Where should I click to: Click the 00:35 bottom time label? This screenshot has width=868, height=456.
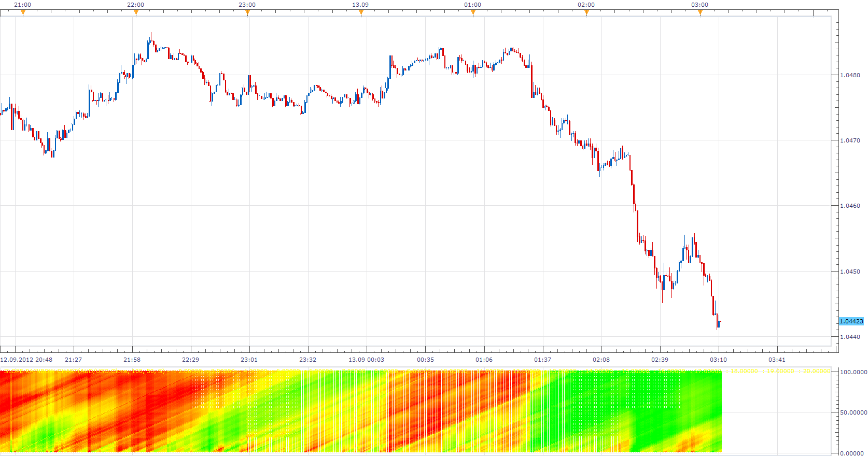[x=425, y=360]
